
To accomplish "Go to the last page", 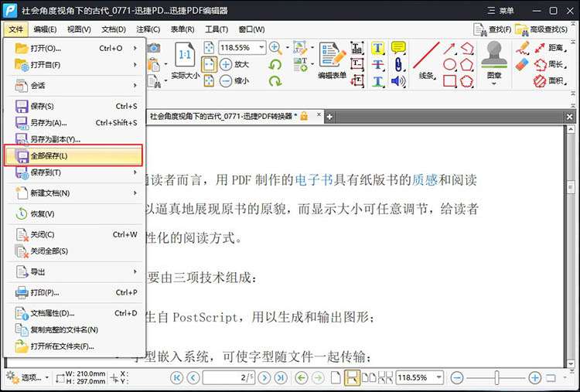I will tap(281, 377).
